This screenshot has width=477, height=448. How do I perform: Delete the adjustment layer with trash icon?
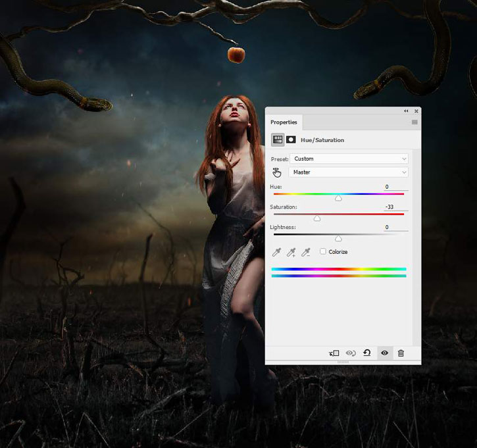(401, 353)
